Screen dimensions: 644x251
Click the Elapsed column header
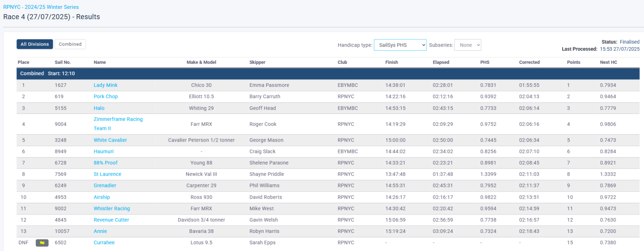(x=441, y=62)
